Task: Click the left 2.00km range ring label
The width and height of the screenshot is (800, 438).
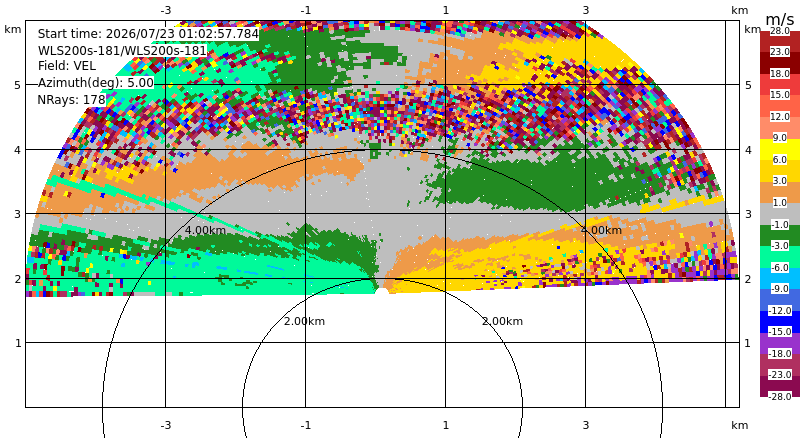Action: [305, 321]
